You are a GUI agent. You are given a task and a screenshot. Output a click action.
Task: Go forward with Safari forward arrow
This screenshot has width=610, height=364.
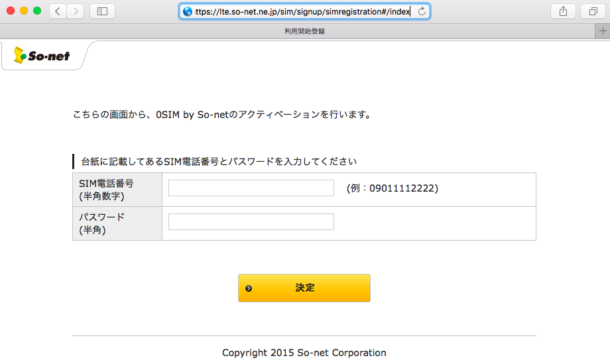(76, 11)
